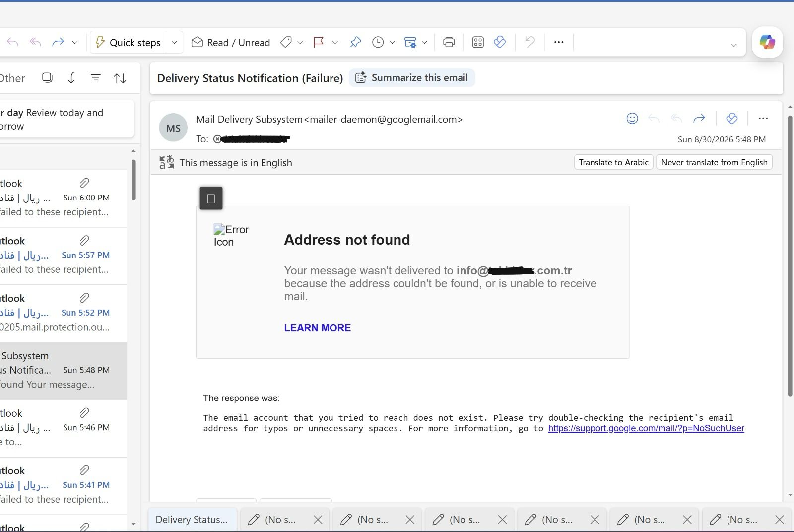Print this email with the printer icon

pyautogui.click(x=449, y=42)
